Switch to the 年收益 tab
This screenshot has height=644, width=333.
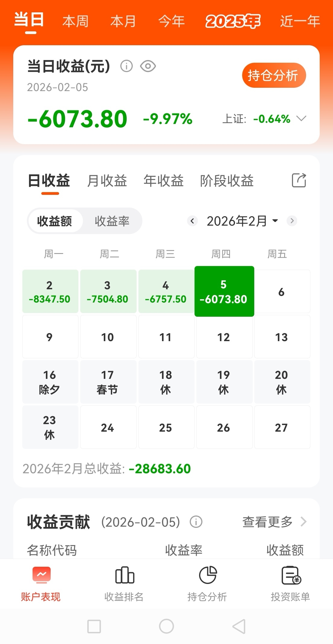click(x=163, y=181)
